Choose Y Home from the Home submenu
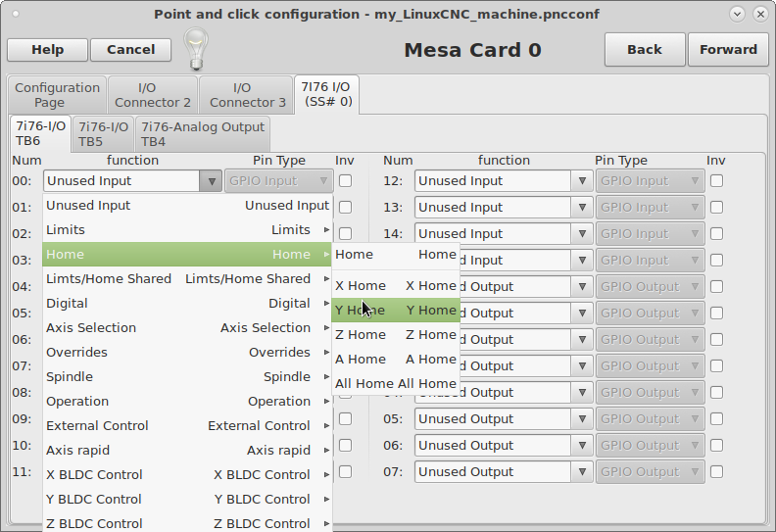Screen dimensions: 776x532 click(396, 311)
